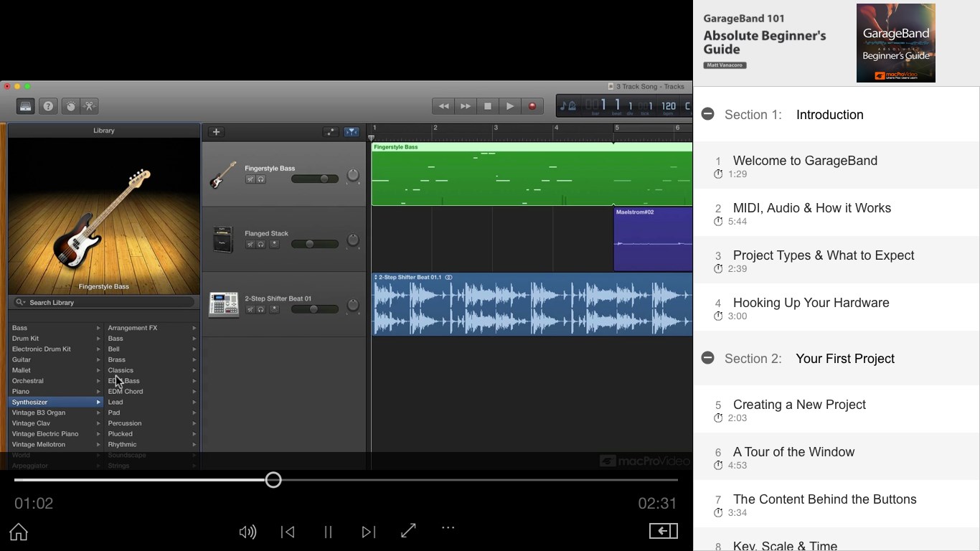Click the 2-Step Shifter Beat 01 pan knob
The image size is (980, 551).
point(353,306)
